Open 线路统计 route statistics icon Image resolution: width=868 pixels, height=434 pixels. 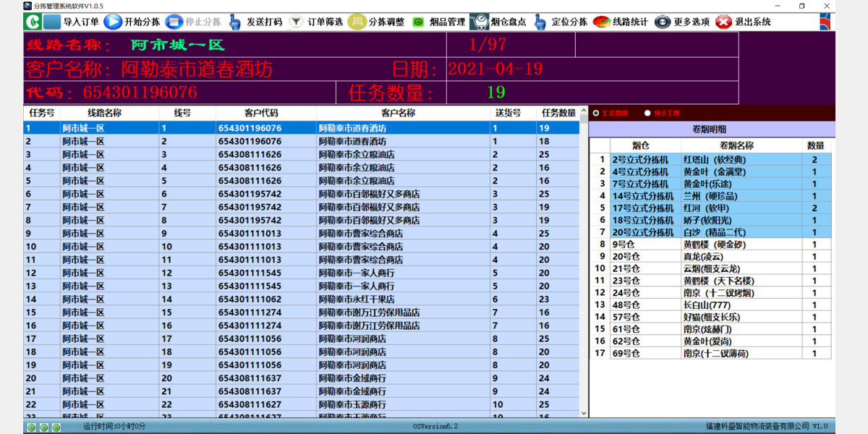601,22
